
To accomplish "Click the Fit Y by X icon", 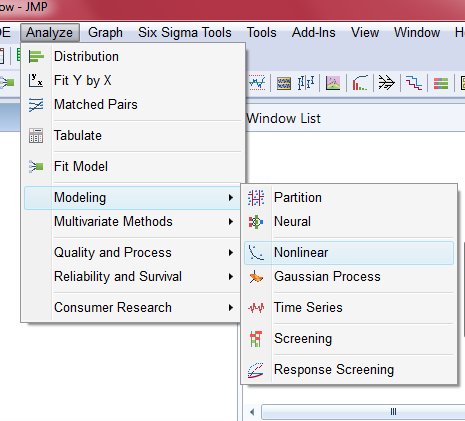I will 36,80.
